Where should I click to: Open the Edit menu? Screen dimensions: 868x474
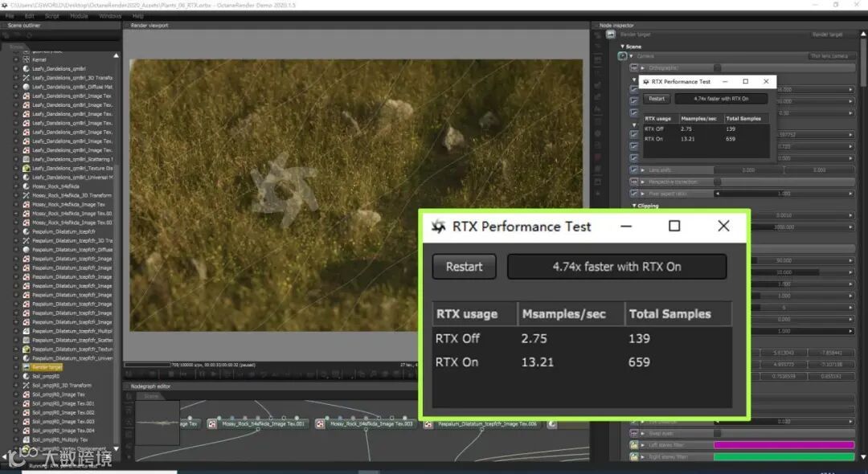30,16
